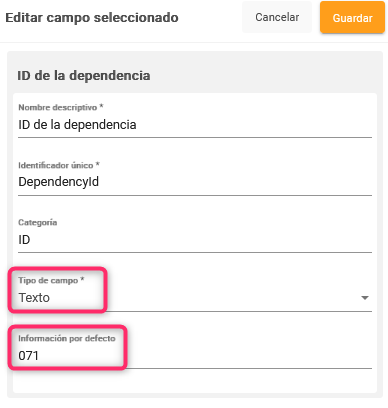Click the 'ID de la dependencia' name text
Image resolution: width=388 pixels, height=408 pixels.
(x=77, y=125)
